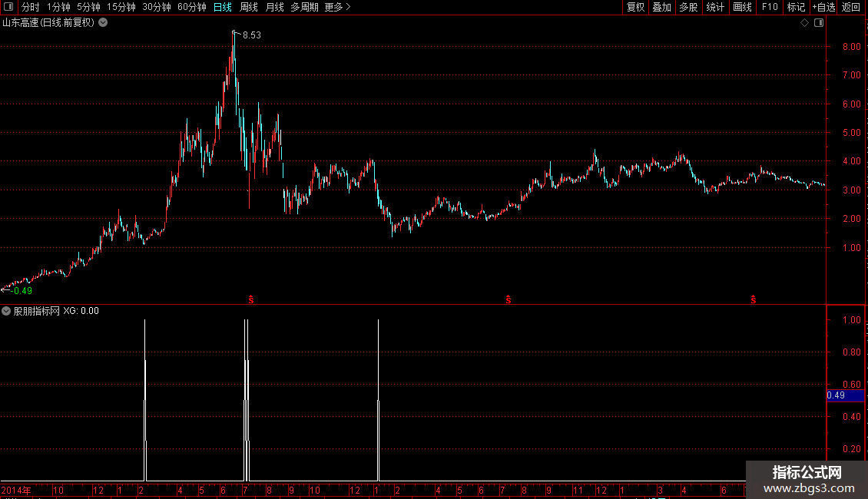Open the 多周期 multi-period view
This screenshot has height=499, width=868.
click(304, 7)
